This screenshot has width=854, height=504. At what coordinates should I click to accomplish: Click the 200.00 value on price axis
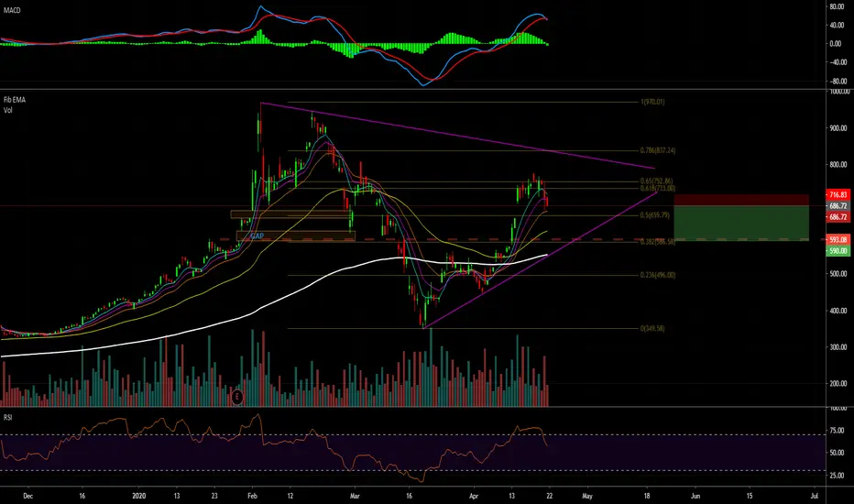[x=838, y=384]
